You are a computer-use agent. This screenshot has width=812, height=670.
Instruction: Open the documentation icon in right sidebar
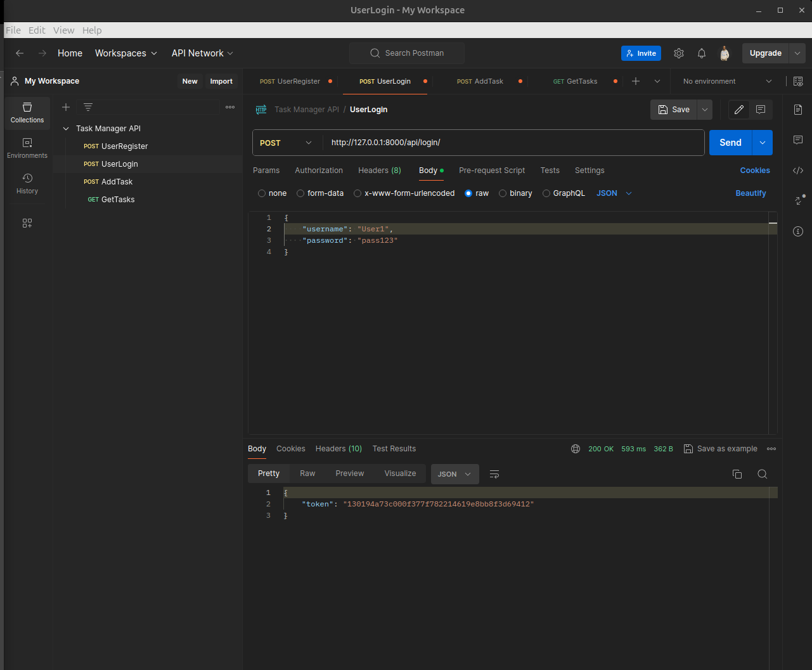(798, 110)
